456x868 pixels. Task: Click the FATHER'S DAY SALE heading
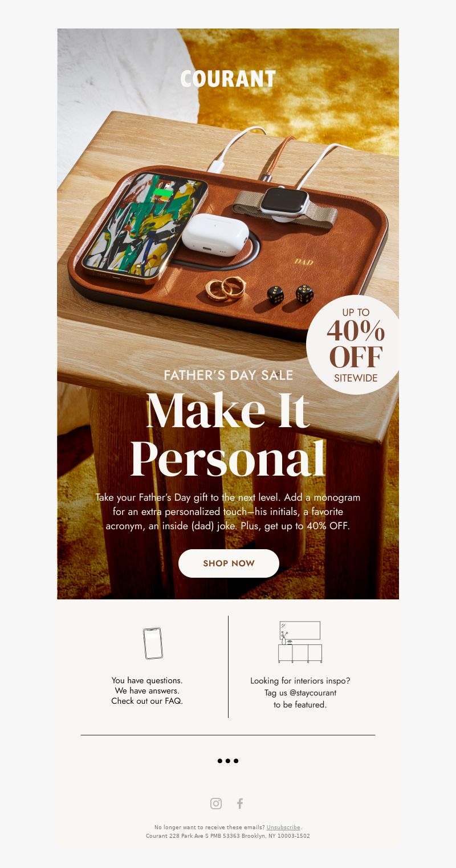coord(229,375)
